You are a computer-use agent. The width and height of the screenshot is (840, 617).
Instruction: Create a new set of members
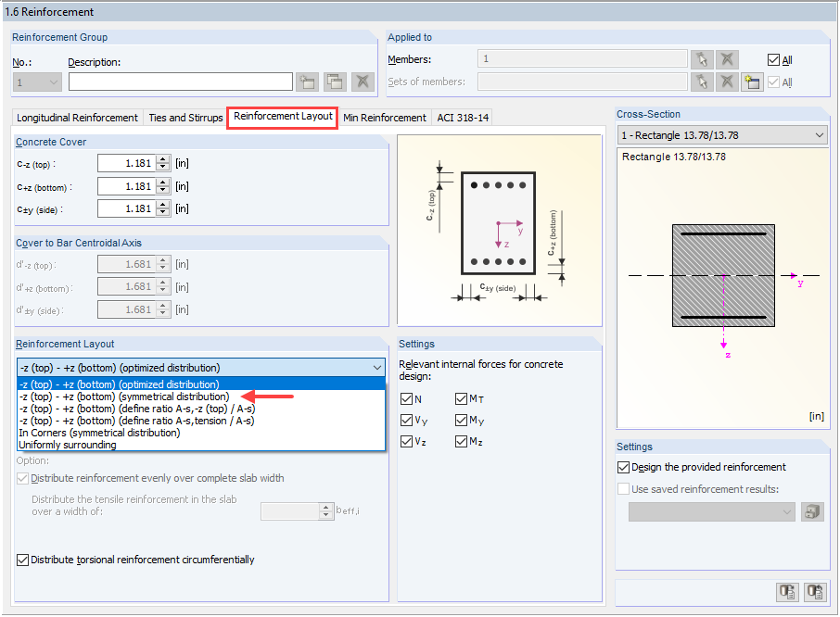tap(752, 82)
